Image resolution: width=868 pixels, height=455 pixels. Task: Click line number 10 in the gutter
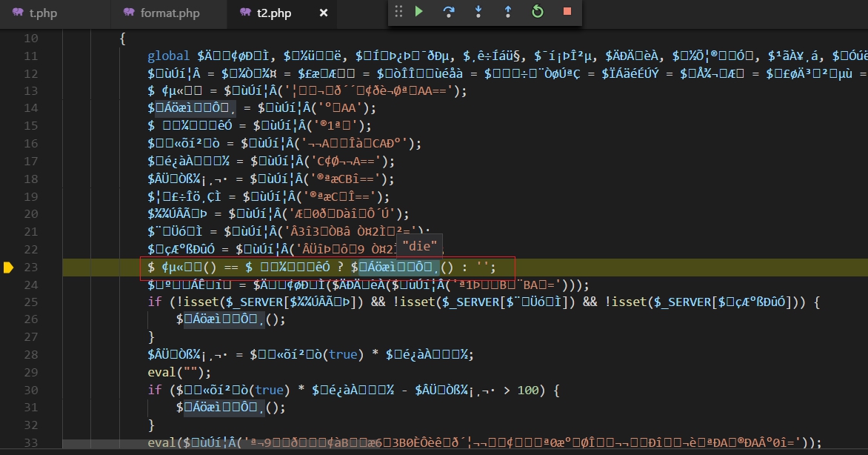[x=31, y=39]
